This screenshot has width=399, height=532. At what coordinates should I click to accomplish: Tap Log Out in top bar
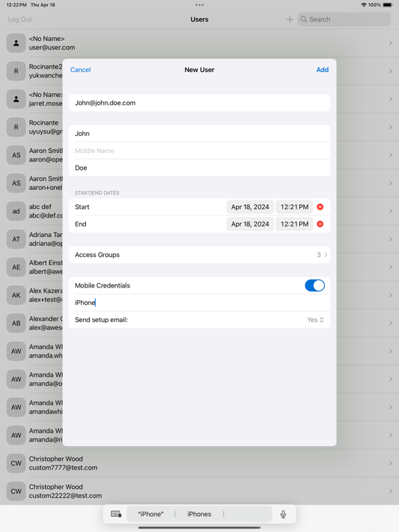click(x=19, y=19)
